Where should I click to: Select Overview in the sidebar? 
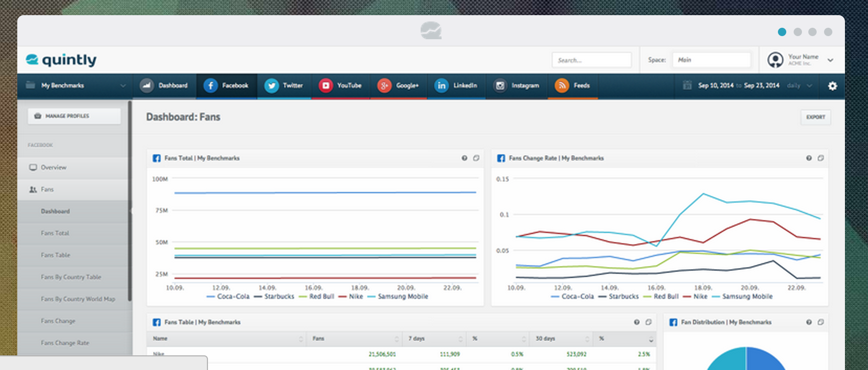(x=73, y=167)
